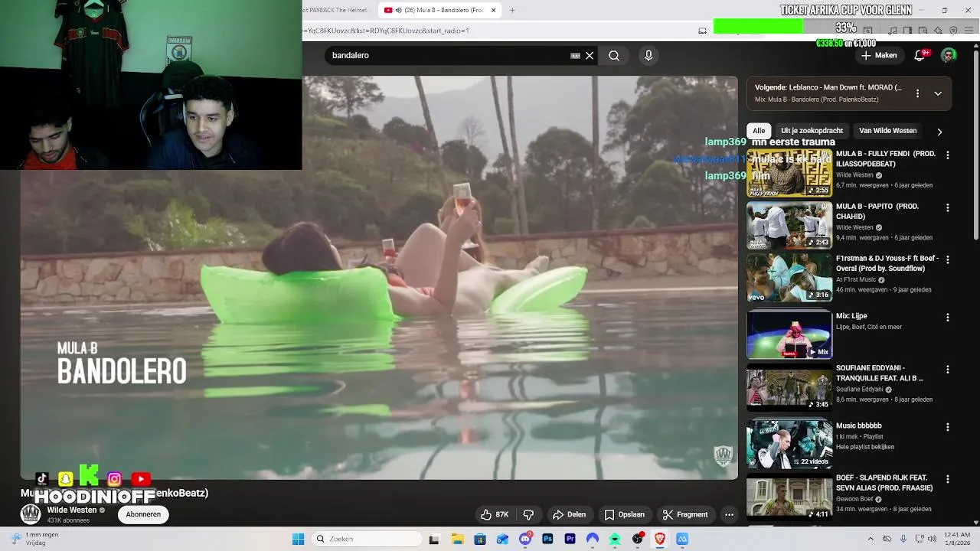Open Outlook from the taskbar
980x551 pixels.
coord(502,540)
